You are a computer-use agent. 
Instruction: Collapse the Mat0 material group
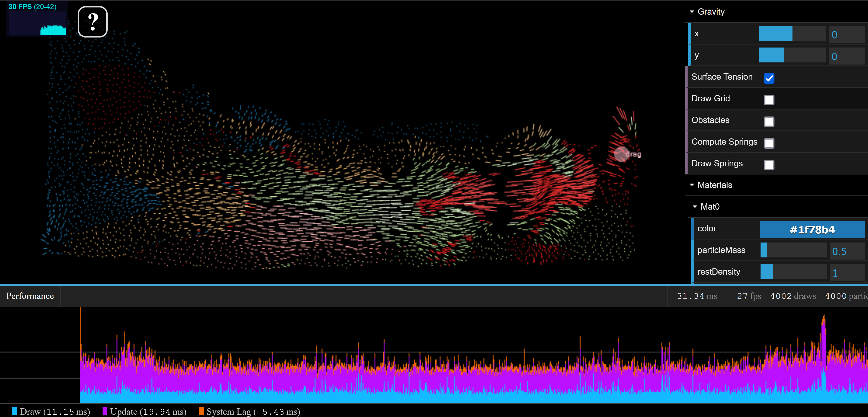pos(710,206)
